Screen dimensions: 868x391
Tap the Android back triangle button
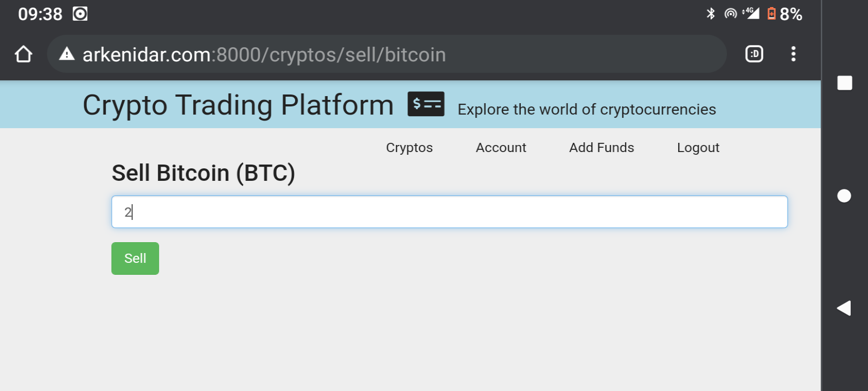coord(844,308)
